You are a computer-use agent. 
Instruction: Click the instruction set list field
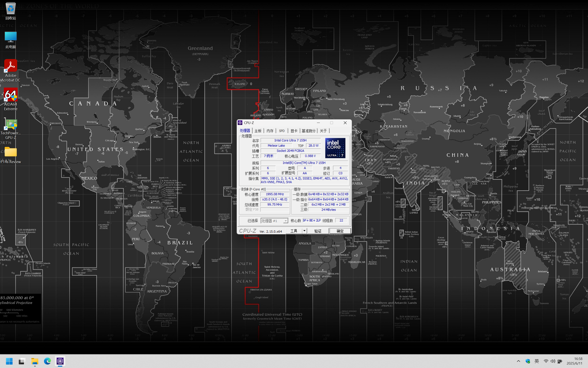click(304, 180)
